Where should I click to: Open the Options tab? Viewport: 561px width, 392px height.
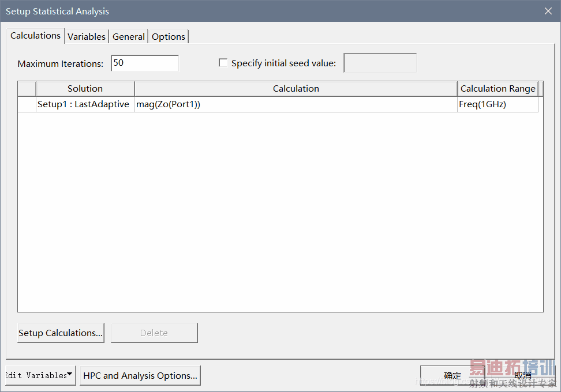tap(168, 36)
